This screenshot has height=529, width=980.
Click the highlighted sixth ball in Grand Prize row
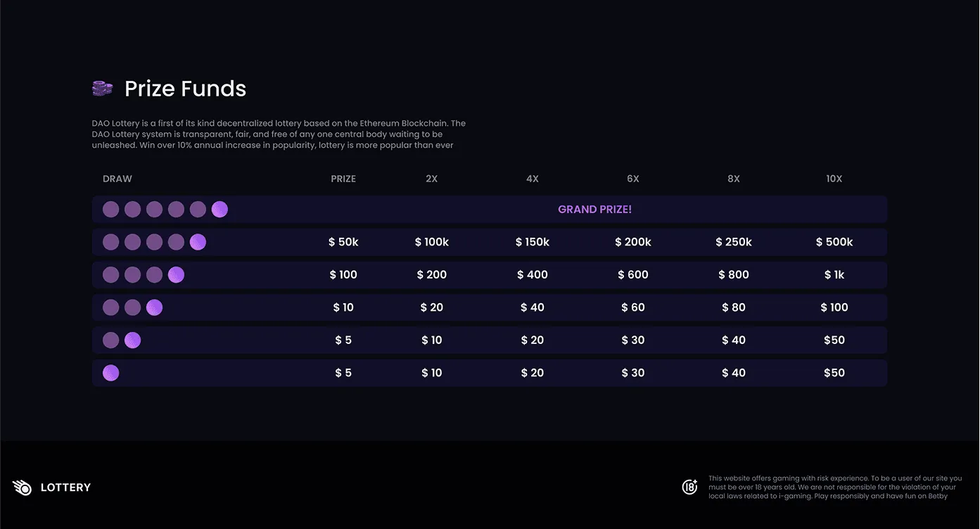pyautogui.click(x=219, y=209)
